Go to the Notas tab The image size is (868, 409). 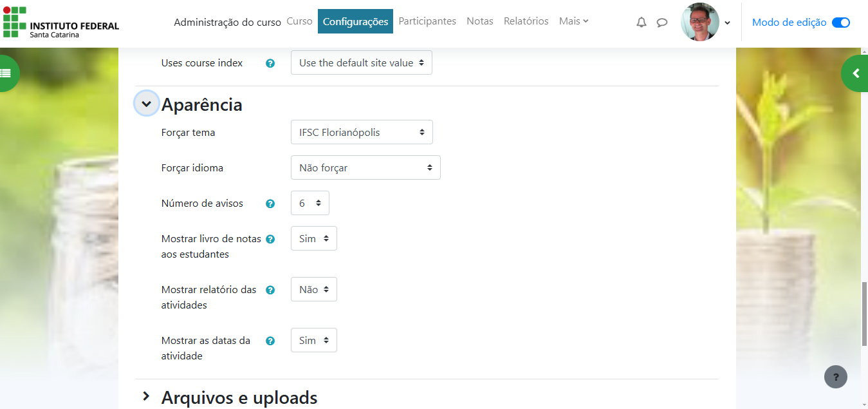pos(479,21)
